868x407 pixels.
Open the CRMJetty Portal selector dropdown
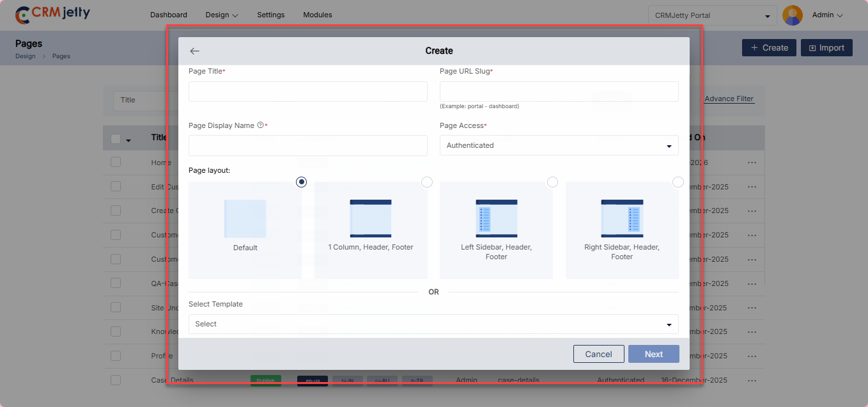click(x=712, y=15)
